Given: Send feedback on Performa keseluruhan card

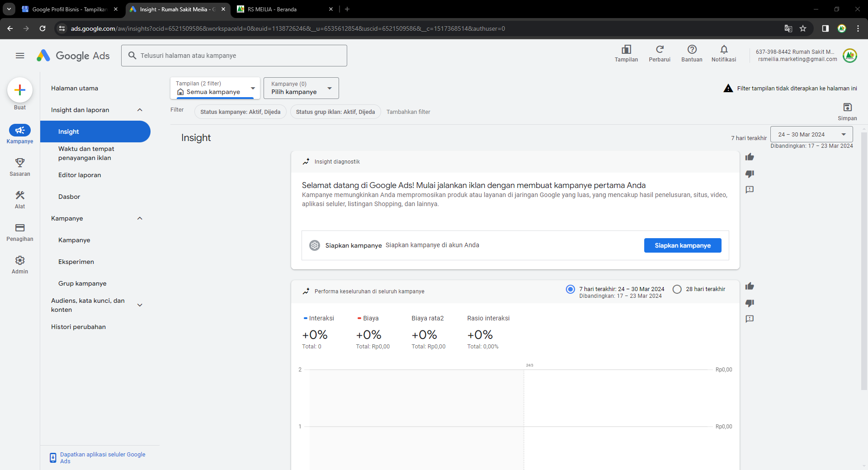Looking at the screenshot, I should [750, 319].
